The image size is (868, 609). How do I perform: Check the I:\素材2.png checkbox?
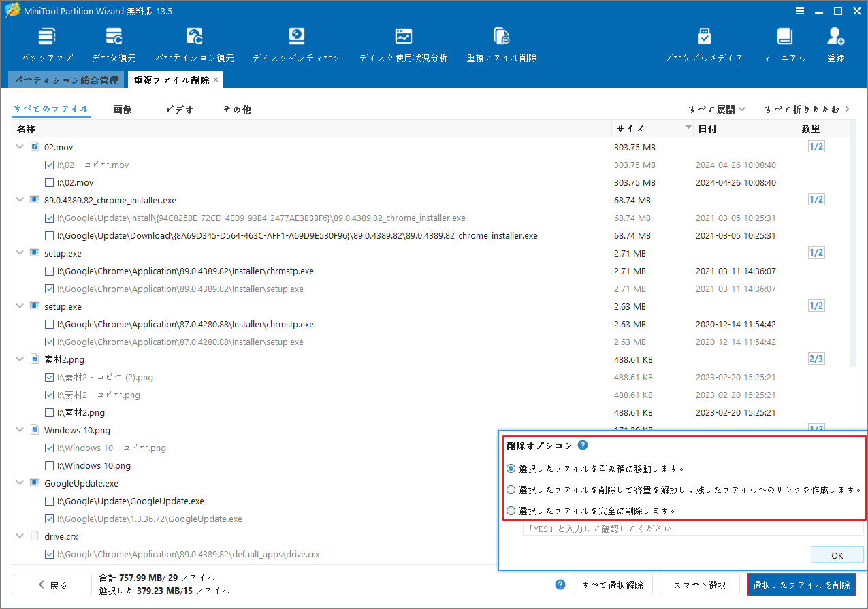[x=49, y=412]
